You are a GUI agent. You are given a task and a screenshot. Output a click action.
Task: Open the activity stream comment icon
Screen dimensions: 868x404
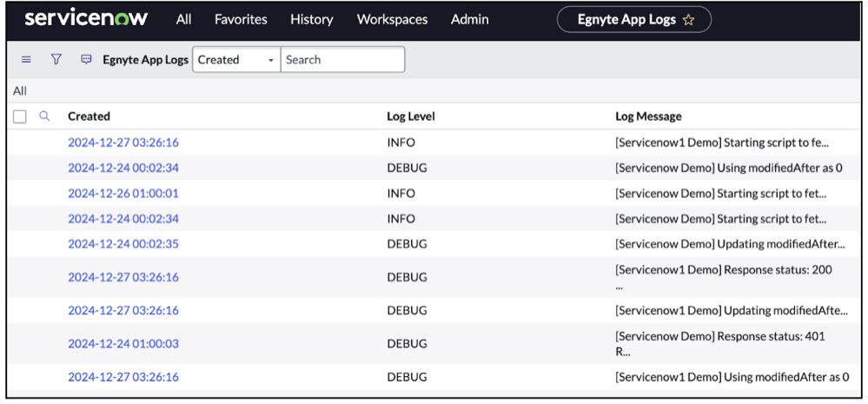(x=86, y=59)
